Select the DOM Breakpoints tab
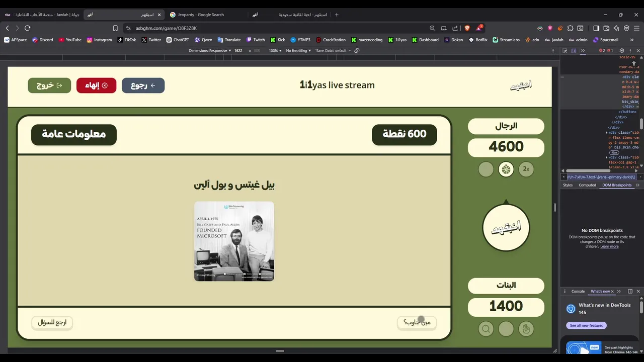The height and width of the screenshot is (362, 644). (617, 185)
